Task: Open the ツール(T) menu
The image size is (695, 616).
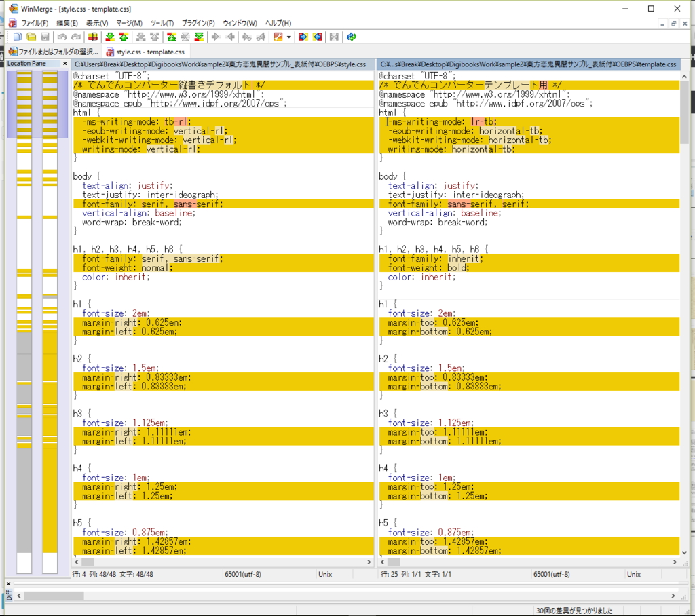Action: [162, 23]
